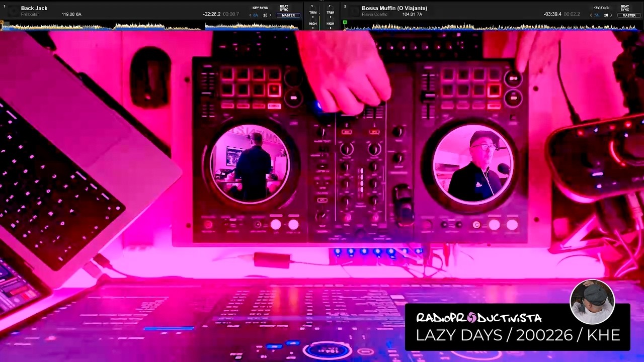The width and height of the screenshot is (644, 362).
Task: Click deck 1 artwork thumbnail
Action: (13, 11)
